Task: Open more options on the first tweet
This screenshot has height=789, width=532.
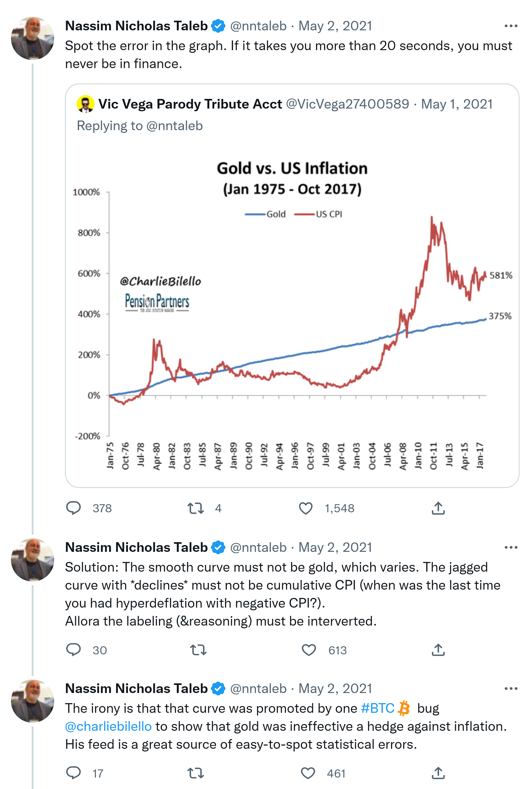Action: tap(511, 26)
